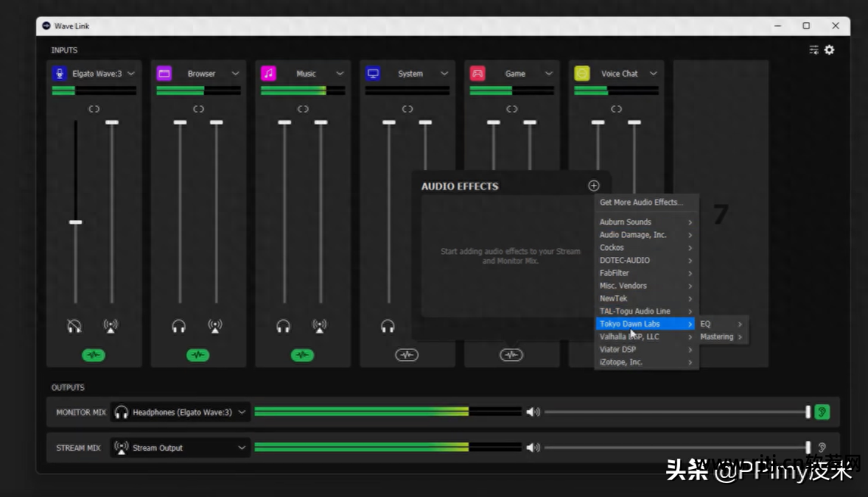Viewport: 868px width, 497px height.
Task: Open Music channel green effects button
Action: click(302, 355)
